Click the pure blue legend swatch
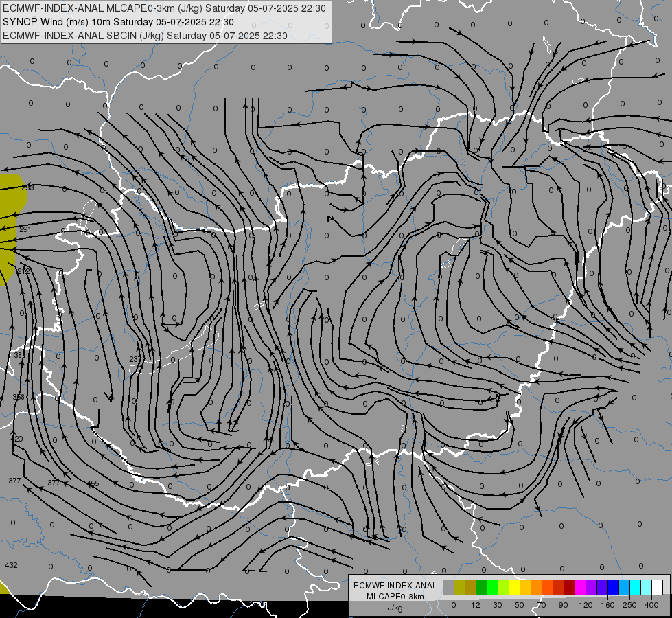This screenshot has width=672, height=618. coord(613,587)
